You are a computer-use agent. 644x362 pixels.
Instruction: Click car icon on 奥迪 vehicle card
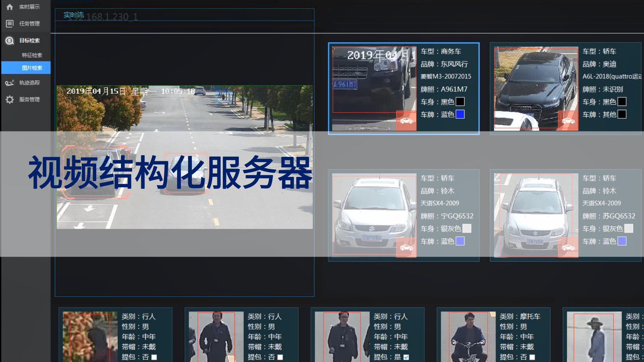coord(568,121)
